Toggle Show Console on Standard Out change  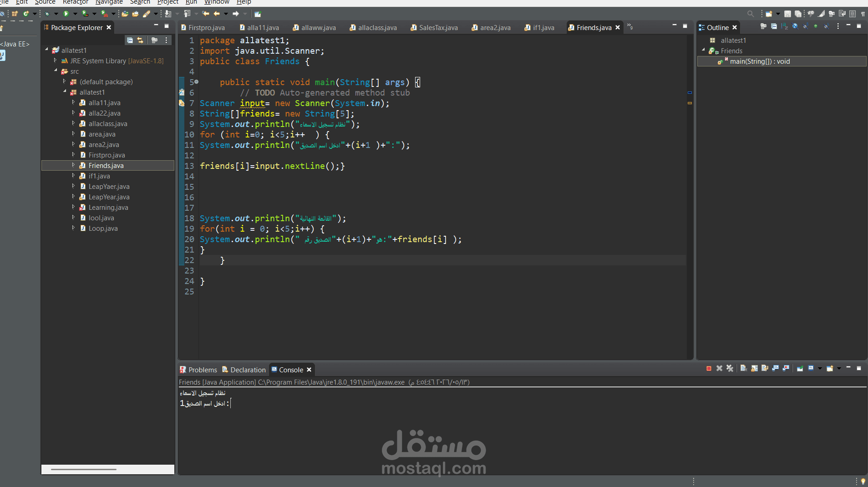point(775,368)
